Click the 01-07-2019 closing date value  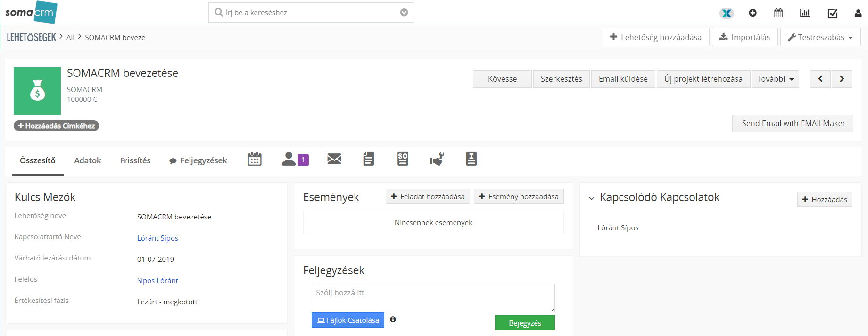click(156, 259)
